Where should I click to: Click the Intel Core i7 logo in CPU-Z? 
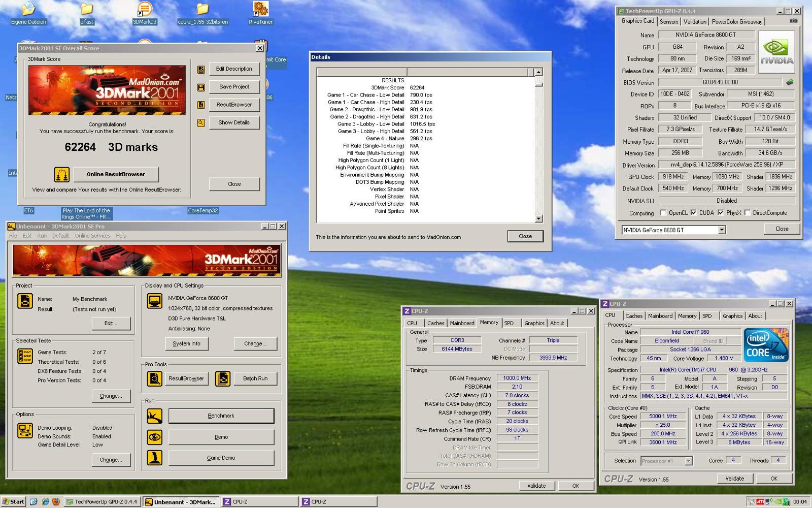[766, 345]
